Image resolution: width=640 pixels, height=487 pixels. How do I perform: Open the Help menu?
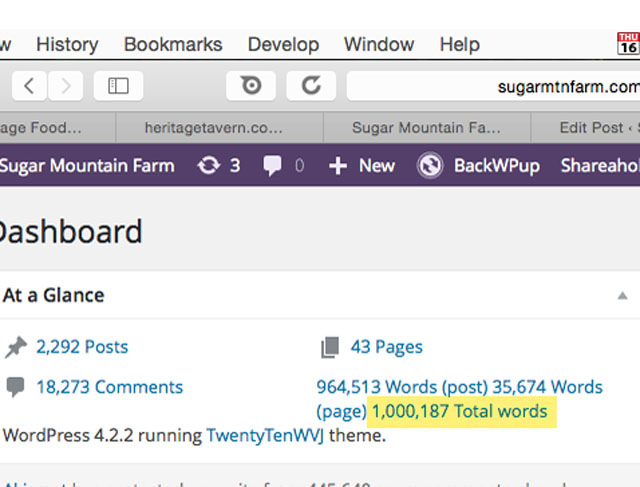pyautogui.click(x=459, y=44)
